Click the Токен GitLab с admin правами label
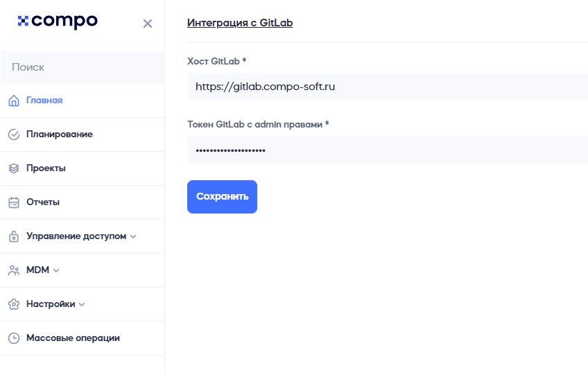Viewport: 588px width, 375px height. 258,124
